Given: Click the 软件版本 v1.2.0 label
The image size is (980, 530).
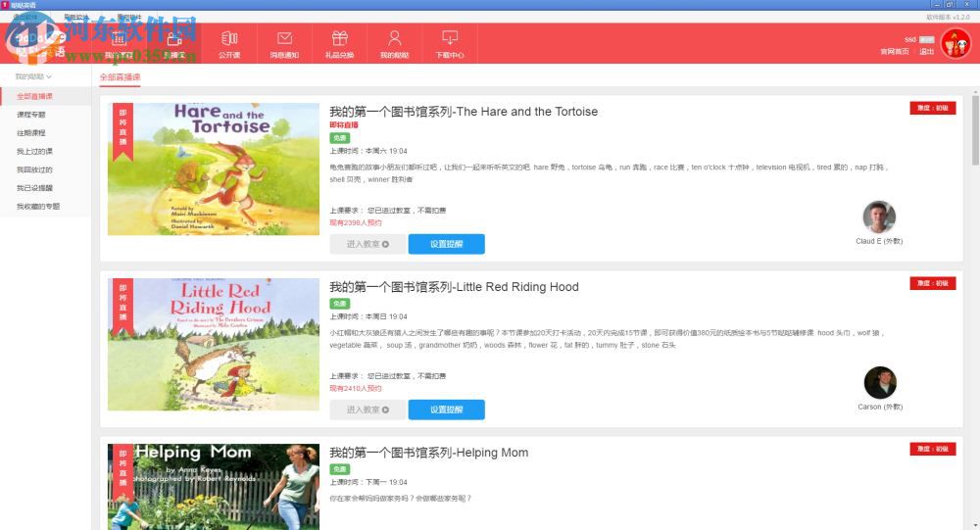Looking at the screenshot, I should (948, 18).
